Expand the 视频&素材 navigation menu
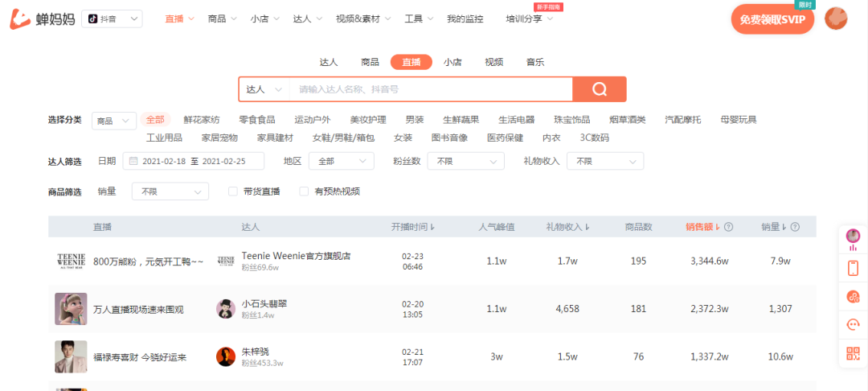The image size is (868, 391). coord(363,19)
